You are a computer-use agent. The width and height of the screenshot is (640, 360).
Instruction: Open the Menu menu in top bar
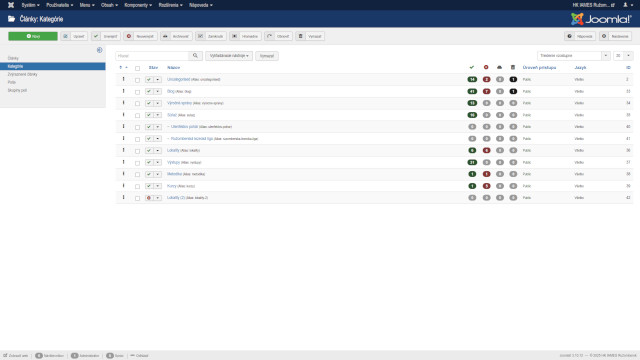(87, 5)
